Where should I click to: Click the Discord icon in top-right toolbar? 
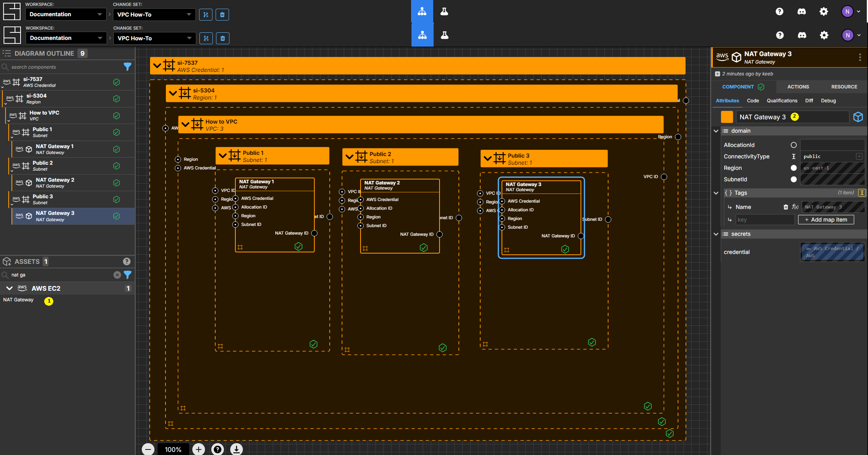[801, 11]
